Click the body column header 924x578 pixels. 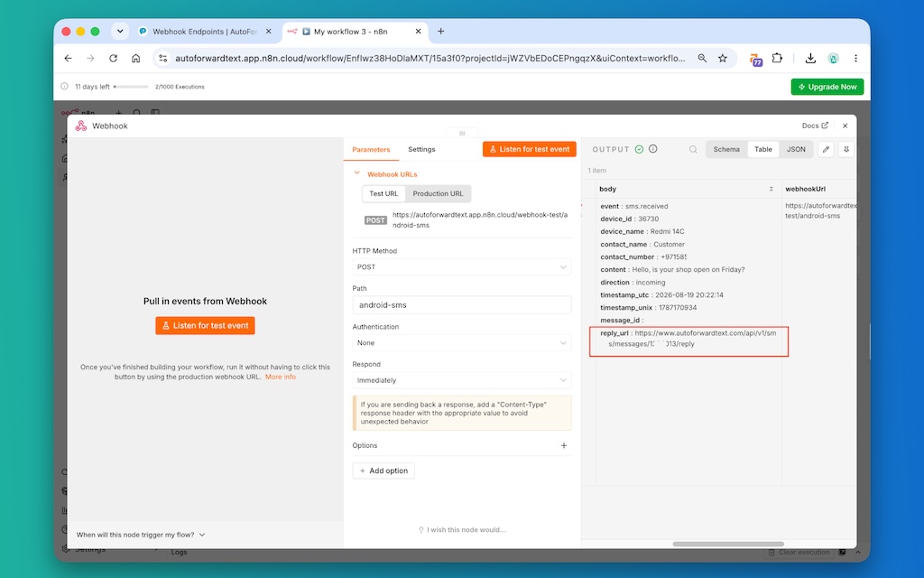pyautogui.click(x=607, y=189)
